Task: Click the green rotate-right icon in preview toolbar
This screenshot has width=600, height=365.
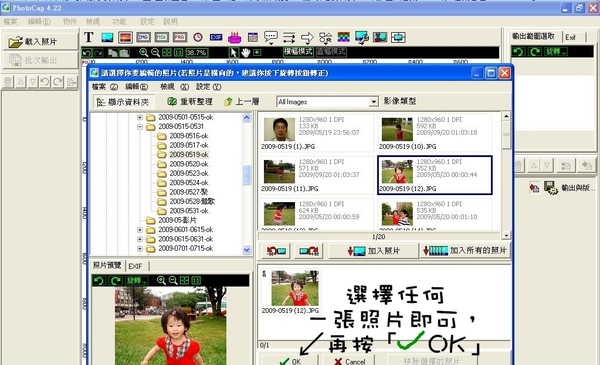Action: 115,281
